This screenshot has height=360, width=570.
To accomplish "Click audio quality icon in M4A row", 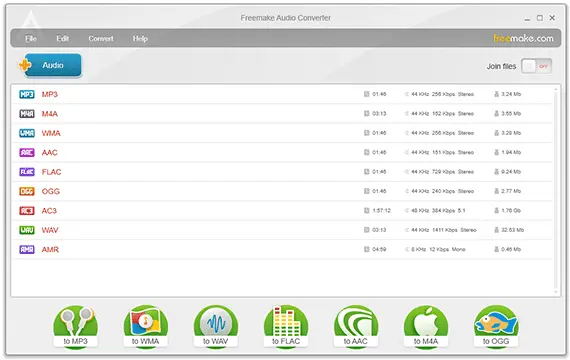I will (x=407, y=113).
